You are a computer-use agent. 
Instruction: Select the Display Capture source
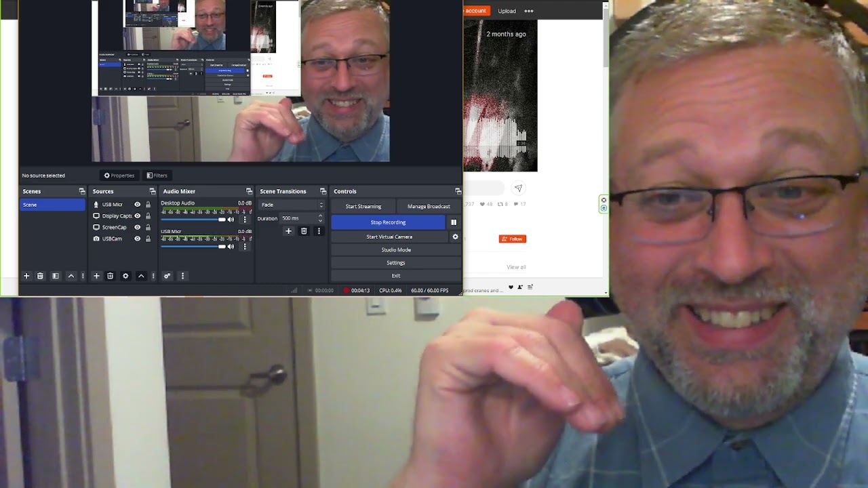[x=117, y=216]
